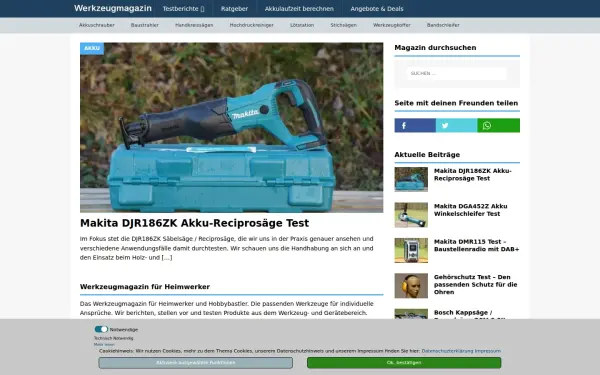Click the Werkzeugmagazin site logo
This screenshot has width=600, height=375.
pyautogui.click(x=112, y=8)
